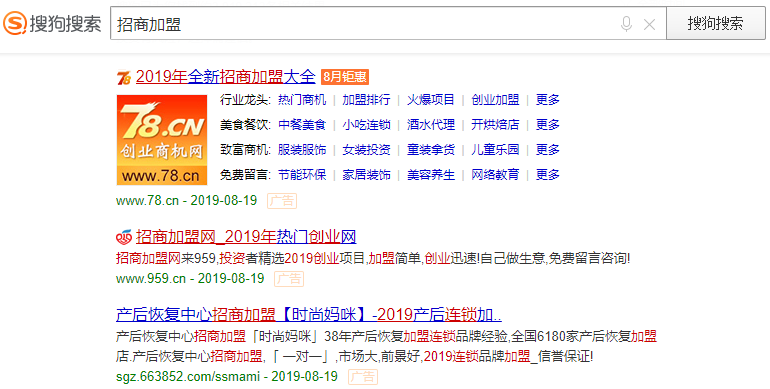
Task: Open result 产后恢复中心招商加盟【时尚妈咪】
Action: click(x=309, y=314)
